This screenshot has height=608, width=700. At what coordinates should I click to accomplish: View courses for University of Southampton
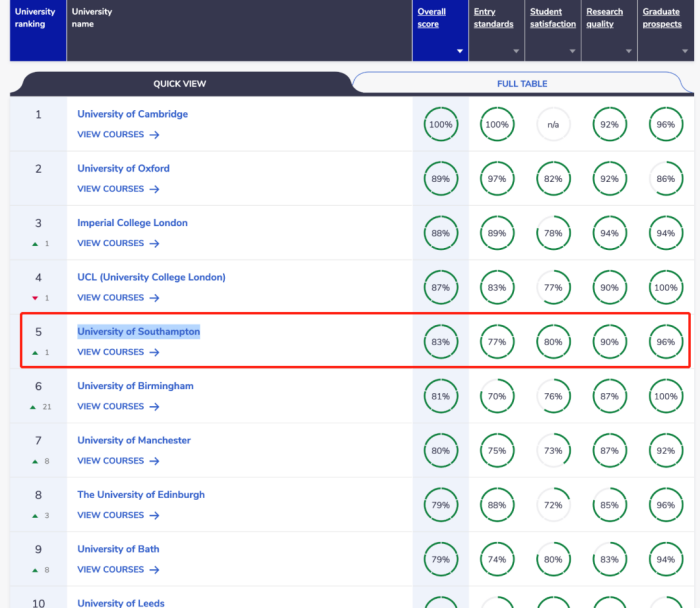point(118,352)
